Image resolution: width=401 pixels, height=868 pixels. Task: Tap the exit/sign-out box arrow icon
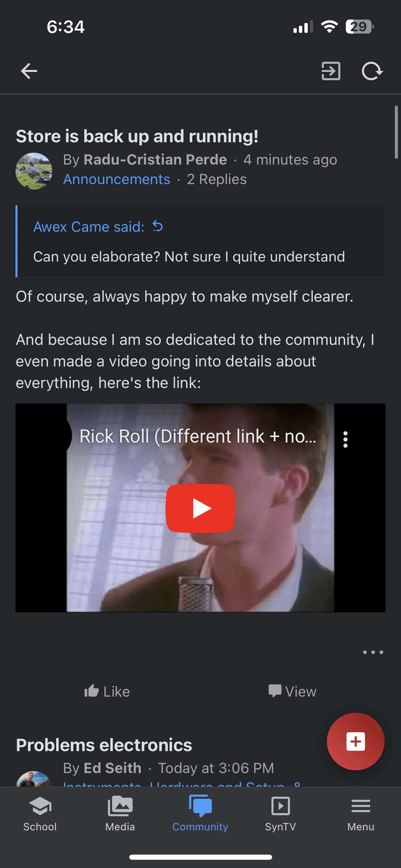click(331, 71)
